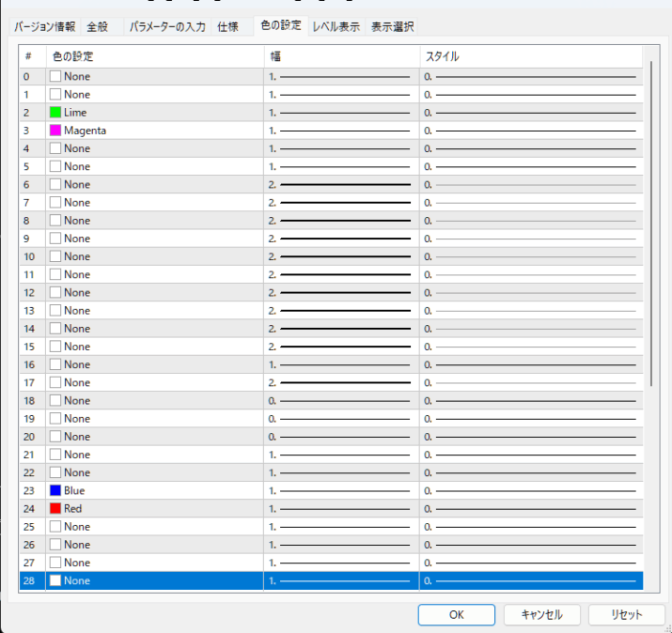Click the 'Red' color name text
This screenshot has height=633, width=672.
click(73, 509)
